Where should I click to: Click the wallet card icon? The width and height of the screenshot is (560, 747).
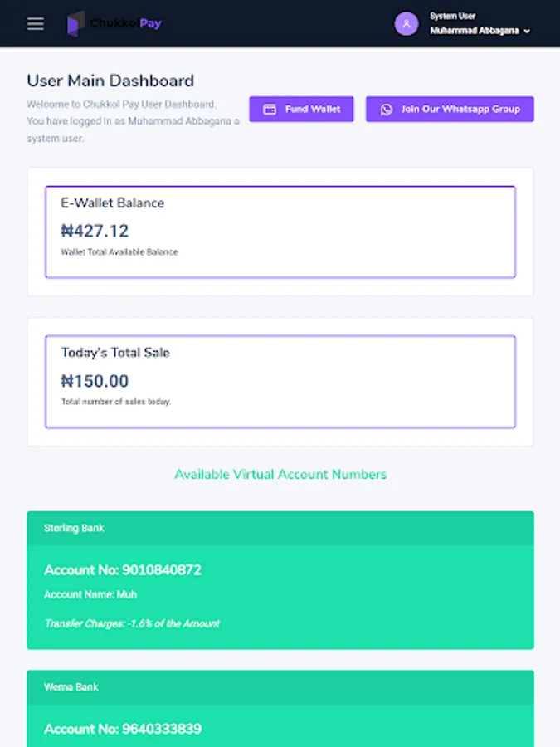[x=270, y=110]
